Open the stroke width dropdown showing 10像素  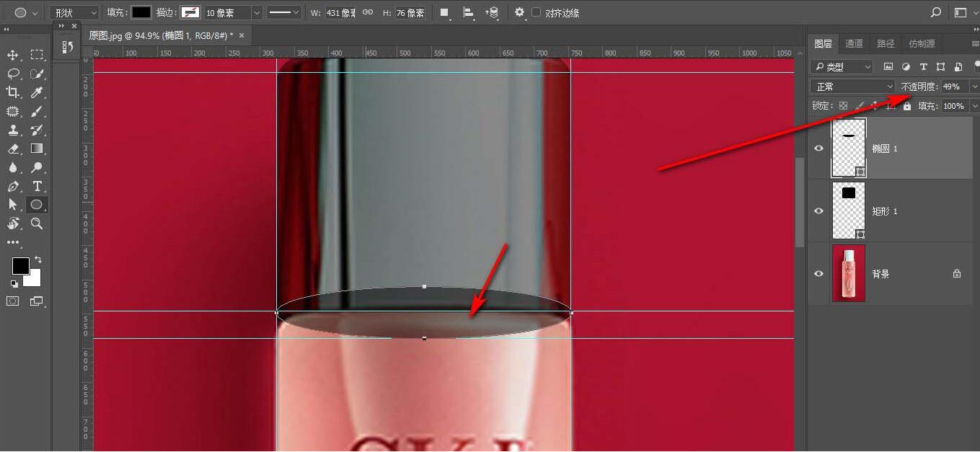coord(257,12)
